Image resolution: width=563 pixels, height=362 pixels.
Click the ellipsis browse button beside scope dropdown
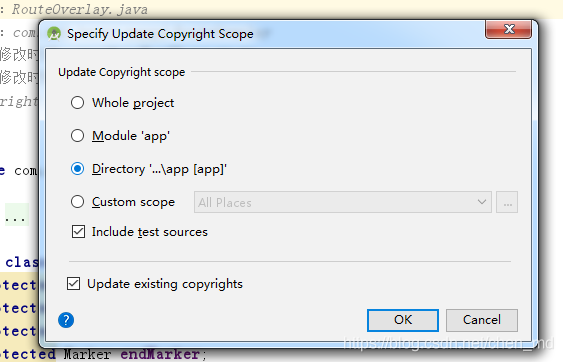507,202
